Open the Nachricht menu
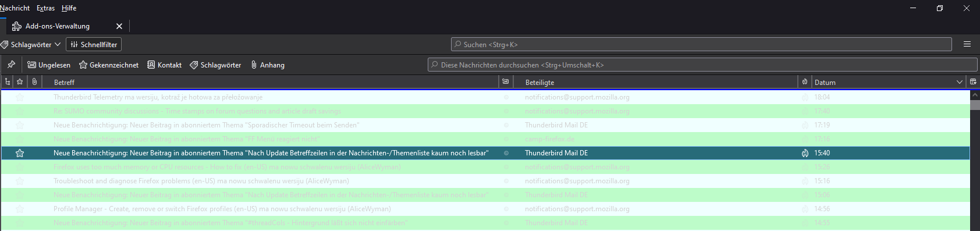 pyautogui.click(x=15, y=8)
